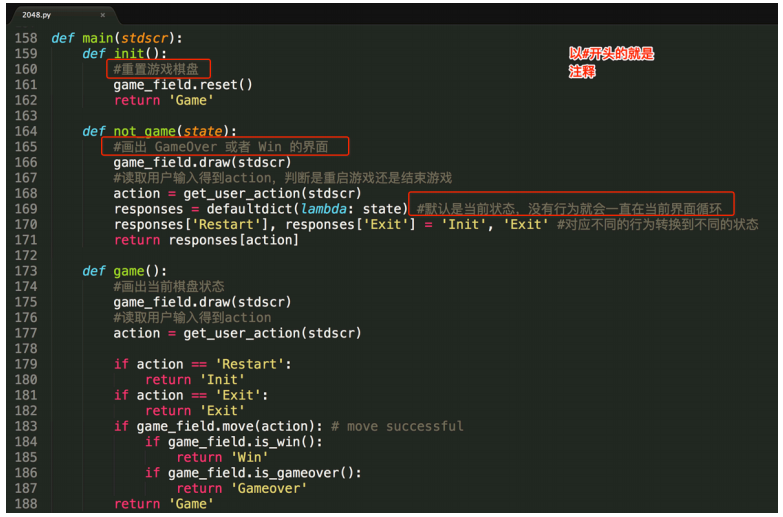The height and width of the screenshot is (517, 783).
Task: Click "if action == 'Exit':" line
Action: (x=191, y=395)
